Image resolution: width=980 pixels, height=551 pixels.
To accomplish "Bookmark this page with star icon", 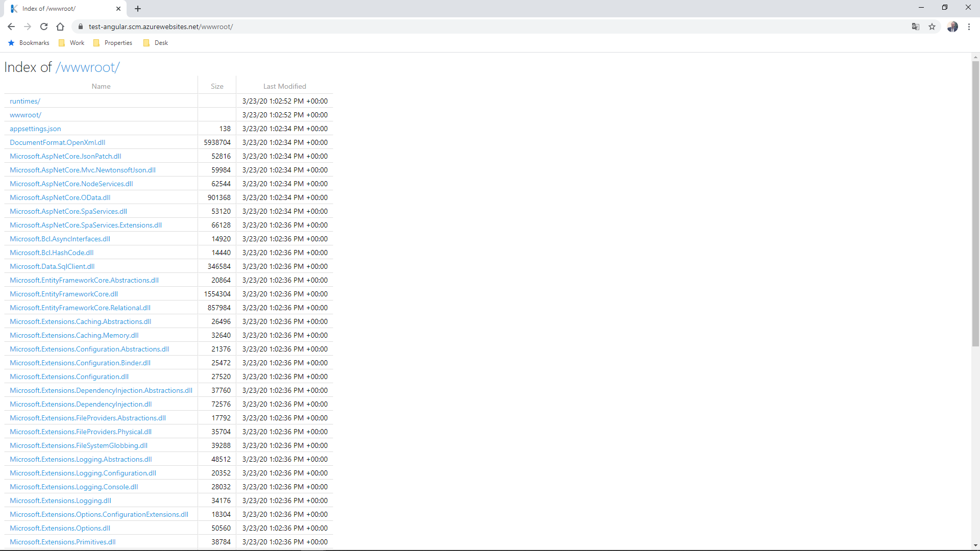I will tap(932, 27).
